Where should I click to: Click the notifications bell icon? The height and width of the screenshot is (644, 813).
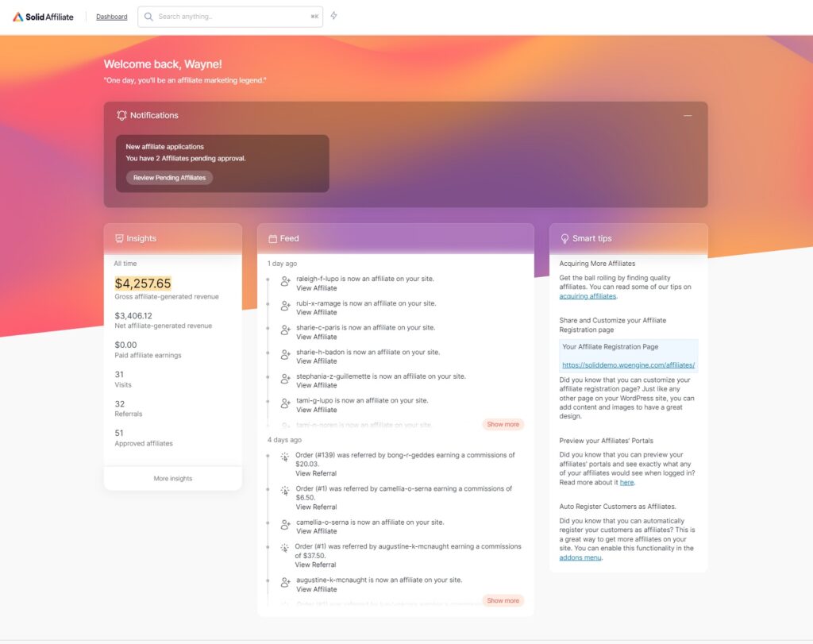click(121, 115)
